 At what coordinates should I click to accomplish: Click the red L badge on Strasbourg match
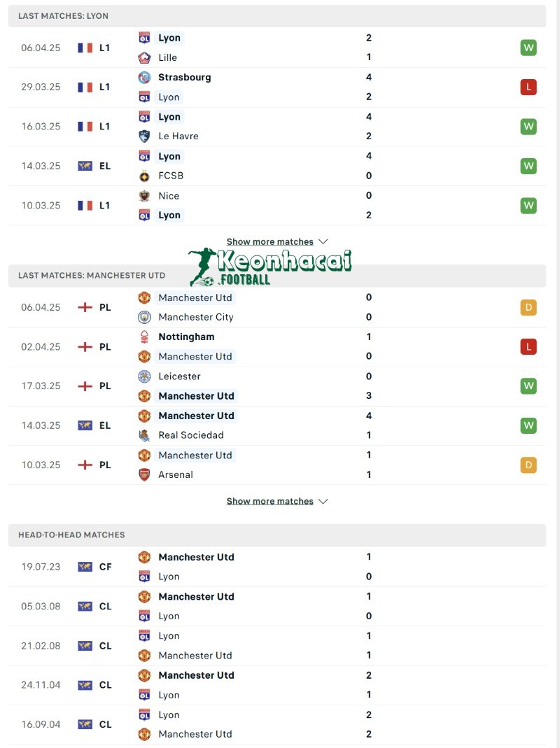pos(528,87)
